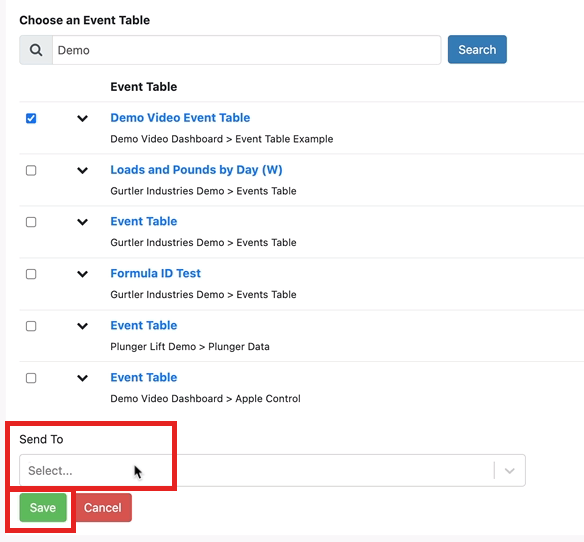Tick checkbox for Plunger Data Event Table
Image resolution: width=584 pixels, height=542 pixels.
[31, 326]
